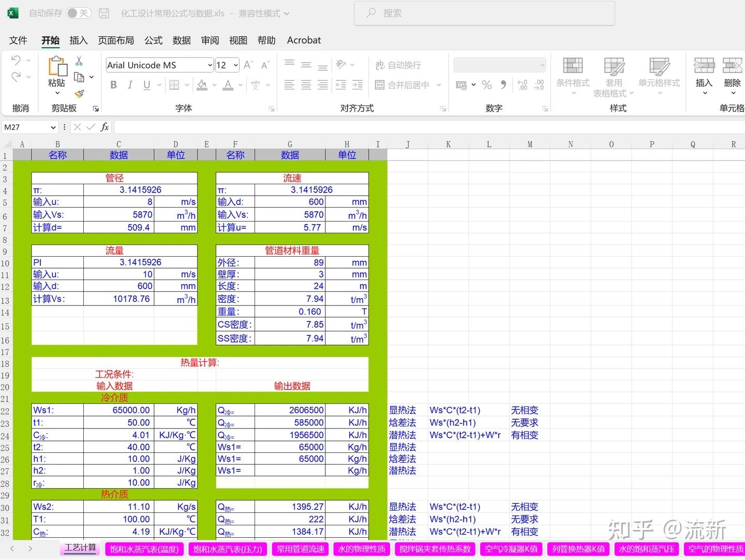745x560 pixels.
Task: Toggle the 自动保存 AutoSave switch
Action: click(79, 13)
